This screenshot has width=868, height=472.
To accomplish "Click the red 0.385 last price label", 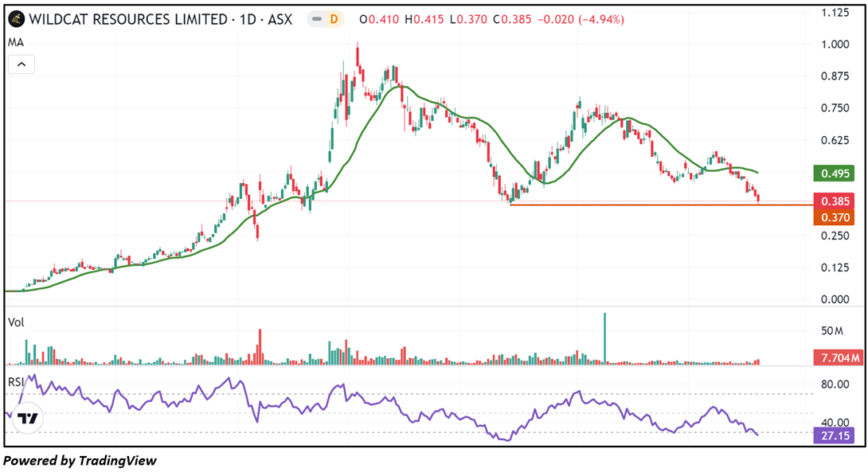I will [835, 201].
